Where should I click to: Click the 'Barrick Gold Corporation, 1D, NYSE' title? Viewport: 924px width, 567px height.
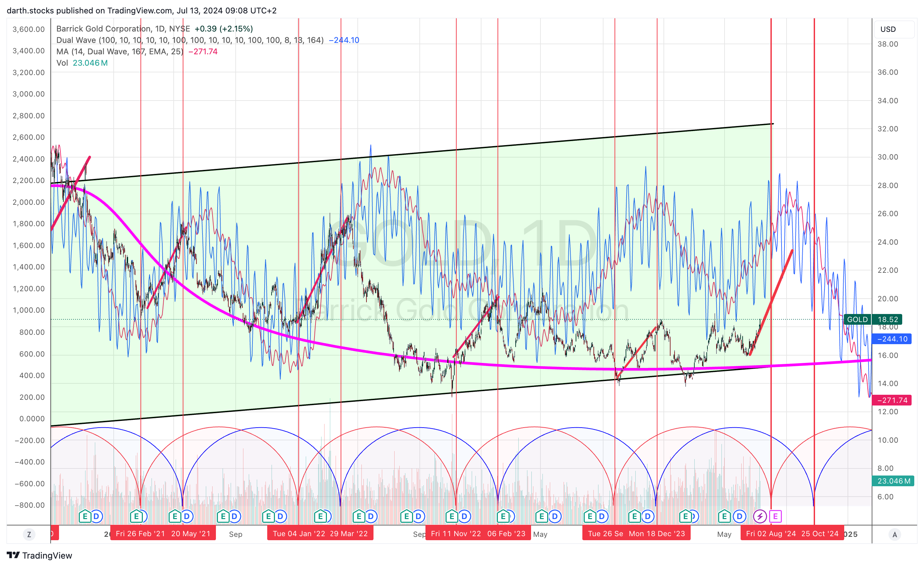point(123,29)
